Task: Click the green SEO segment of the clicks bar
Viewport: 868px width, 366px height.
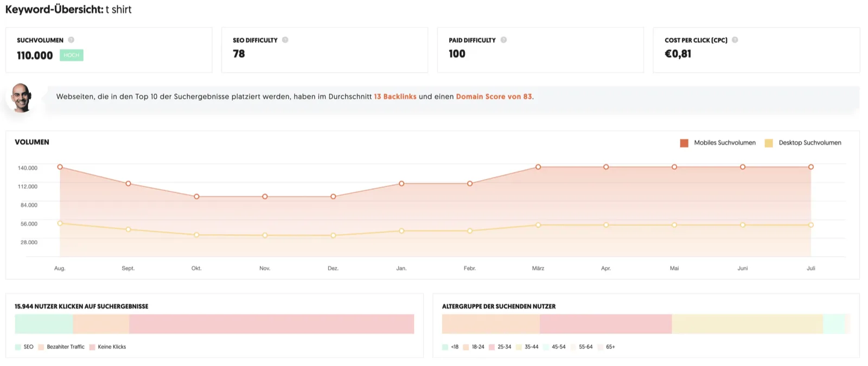Action: point(44,324)
